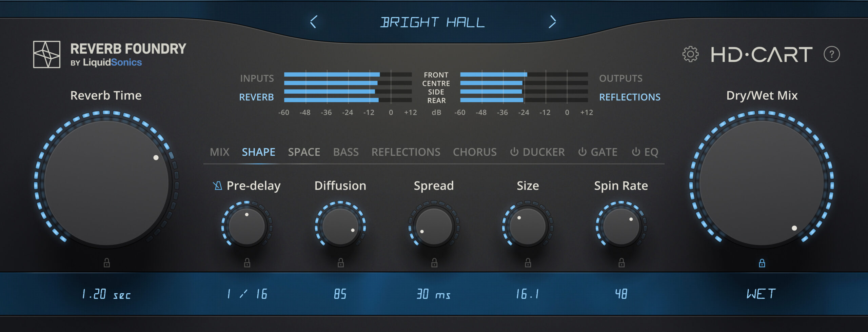Lock the Reverb Time parameter

pos(107,262)
